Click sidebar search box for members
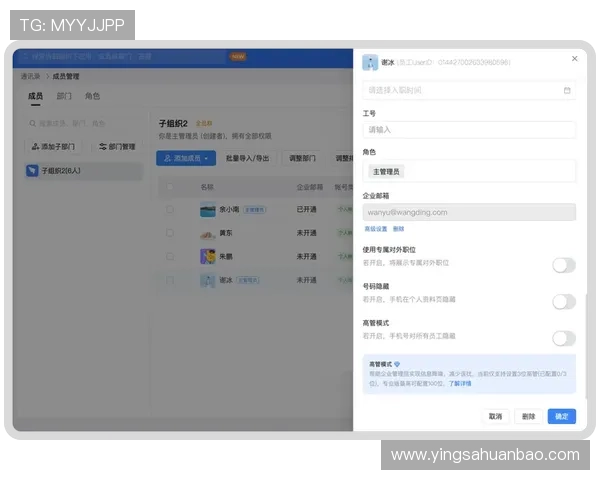This screenshot has height=480, width=600. [83, 123]
